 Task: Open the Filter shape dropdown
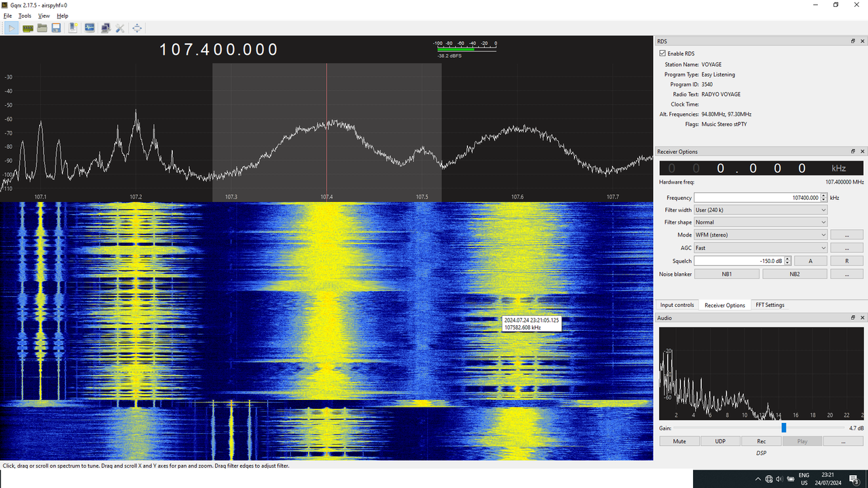pyautogui.click(x=761, y=222)
